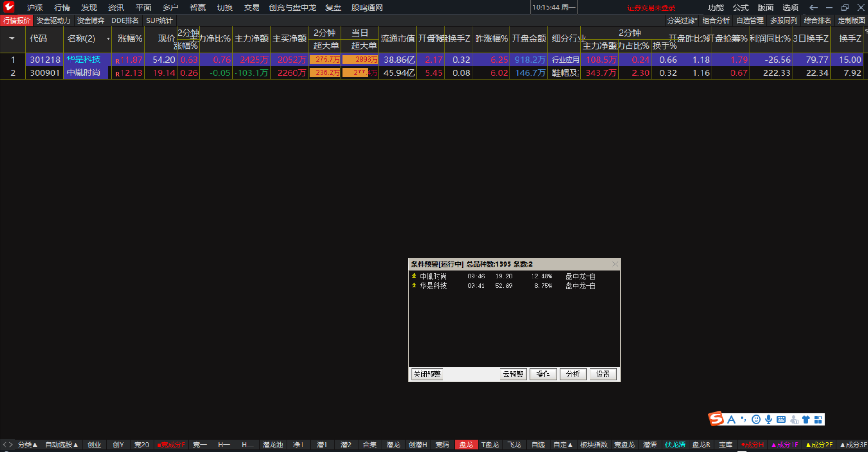
Task: Open Sogou soft keyboard icon
Action: click(x=781, y=419)
